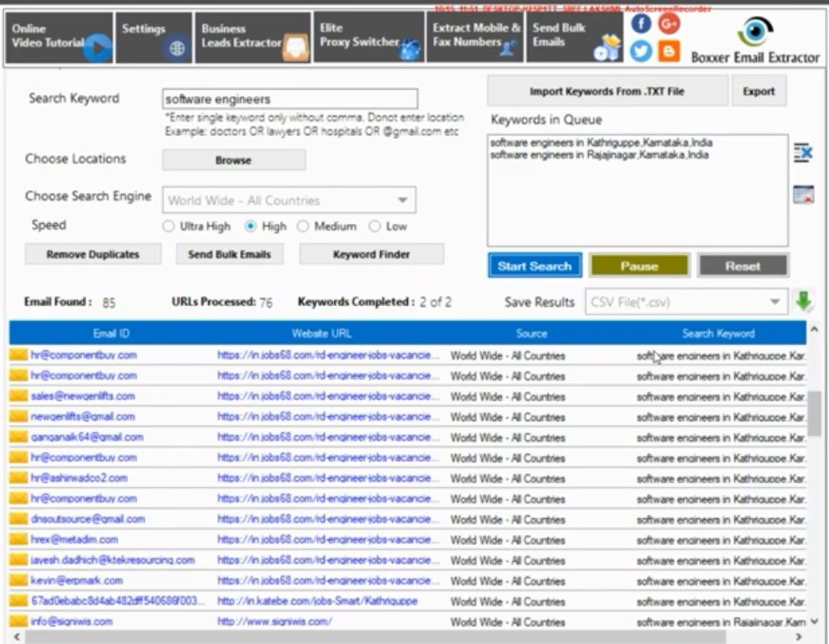
Task: Click the orange Blogger icon
Action: (x=669, y=51)
